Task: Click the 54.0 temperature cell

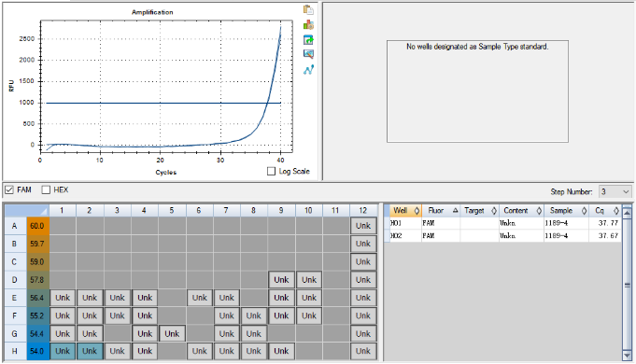Action: pos(37,351)
